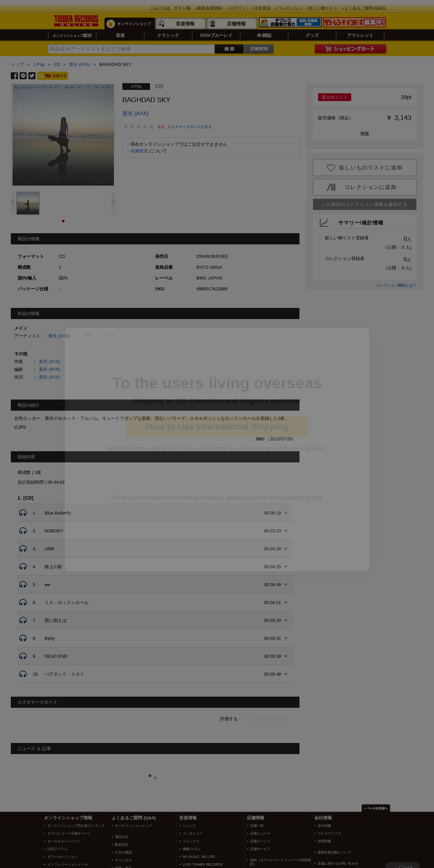Open 新規会員登録 link in top bar
Viewport: 434px width, 868px height.
pyautogui.click(x=210, y=8)
